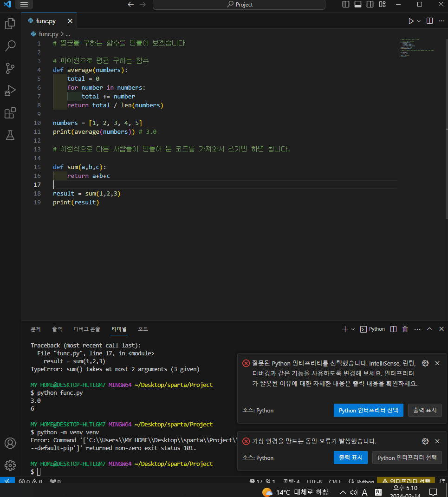
Task: Click blue Python 인터프리터 선택 button
Action: (369, 410)
